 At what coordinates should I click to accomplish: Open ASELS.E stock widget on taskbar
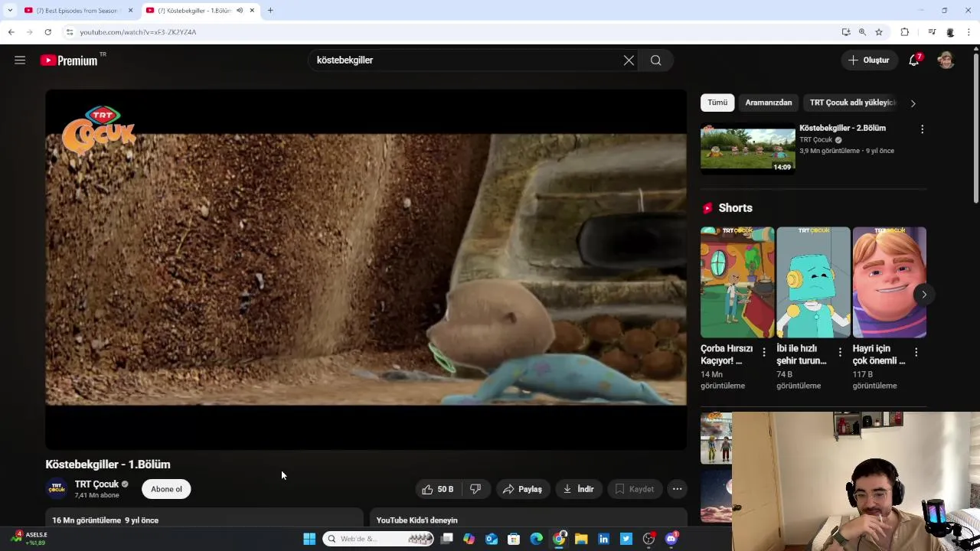(x=29, y=539)
